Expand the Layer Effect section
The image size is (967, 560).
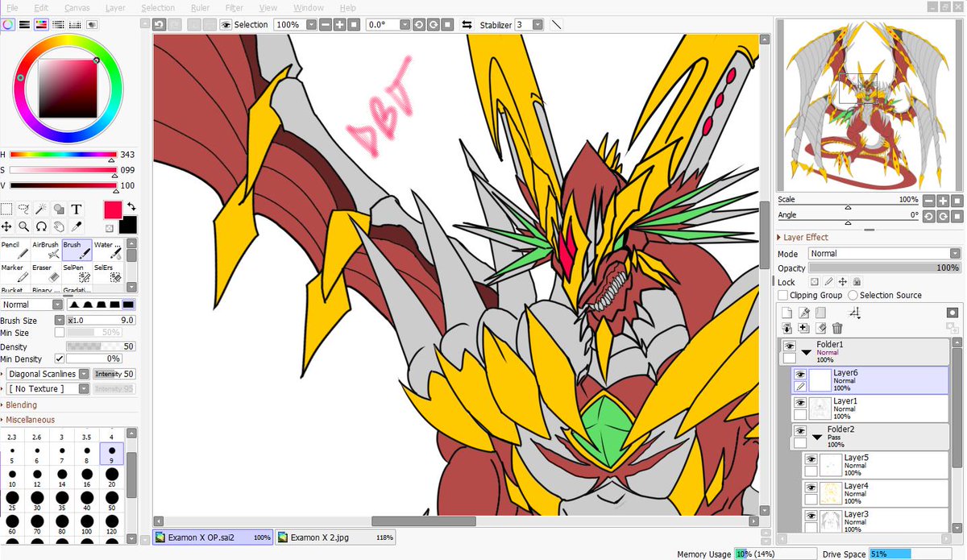point(803,237)
